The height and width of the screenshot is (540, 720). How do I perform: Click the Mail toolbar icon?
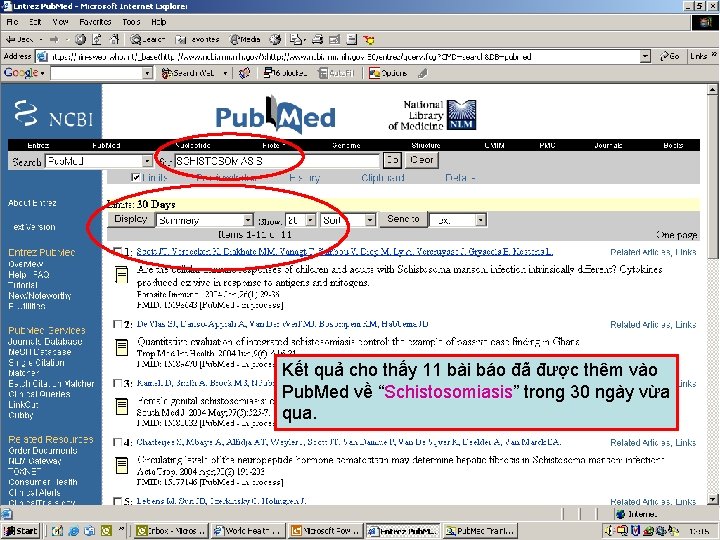[296, 39]
